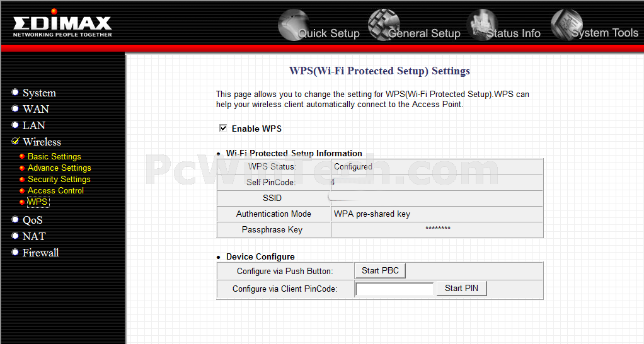Click the masked Passphrase Key value
Viewport: 644px width, 344px height.
coord(438,228)
